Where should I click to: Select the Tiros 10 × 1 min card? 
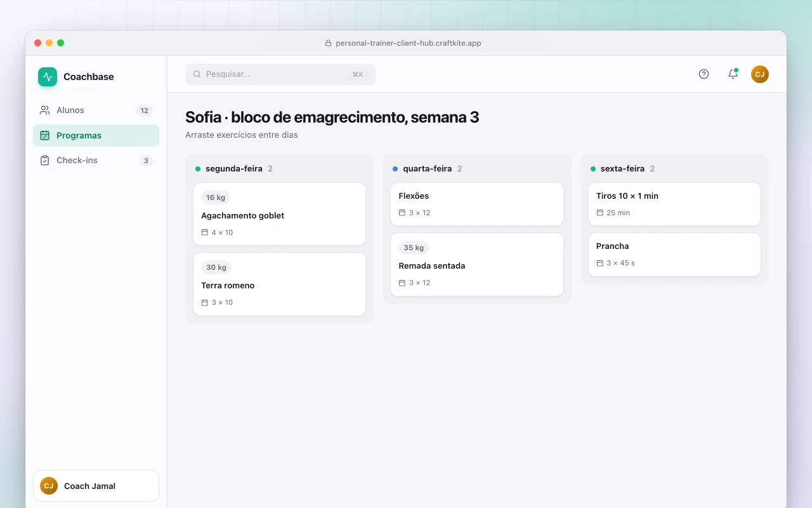(x=674, y=204)
